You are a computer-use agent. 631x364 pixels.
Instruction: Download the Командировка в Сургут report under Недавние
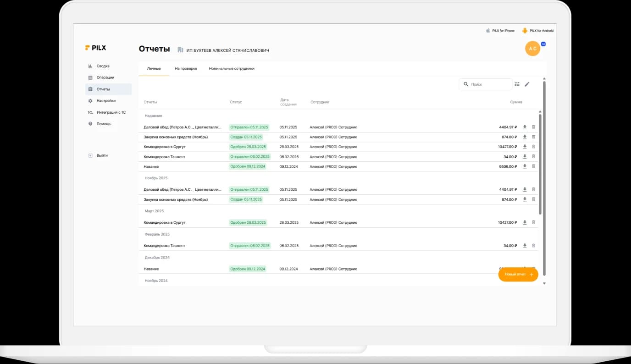click(x=525, y=147)
